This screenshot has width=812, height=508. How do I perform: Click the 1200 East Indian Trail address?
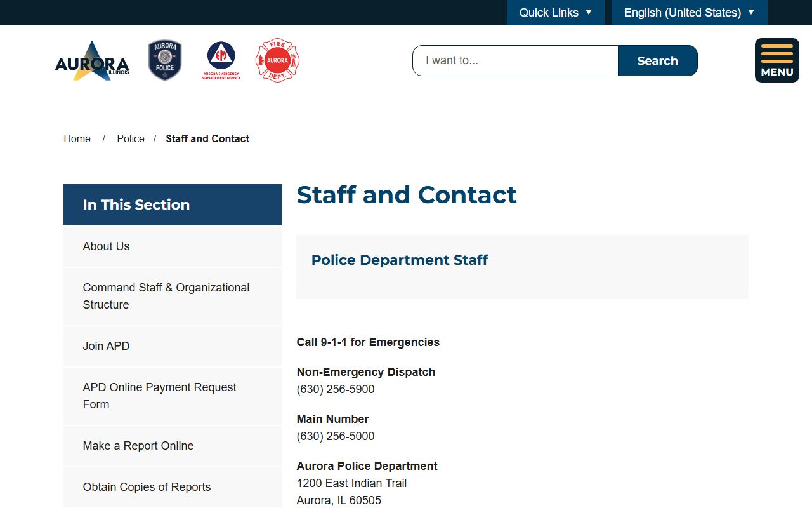point(352,483)
